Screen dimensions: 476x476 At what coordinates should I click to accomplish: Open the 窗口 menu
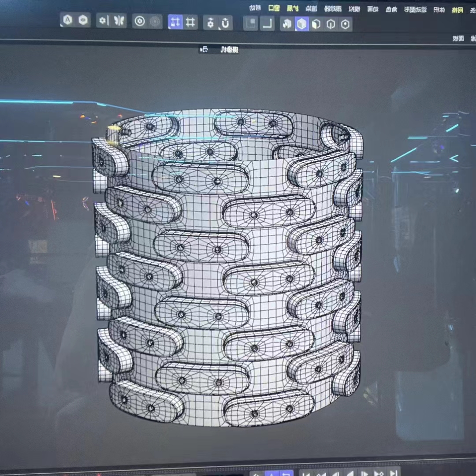click(x=274, y=8)
